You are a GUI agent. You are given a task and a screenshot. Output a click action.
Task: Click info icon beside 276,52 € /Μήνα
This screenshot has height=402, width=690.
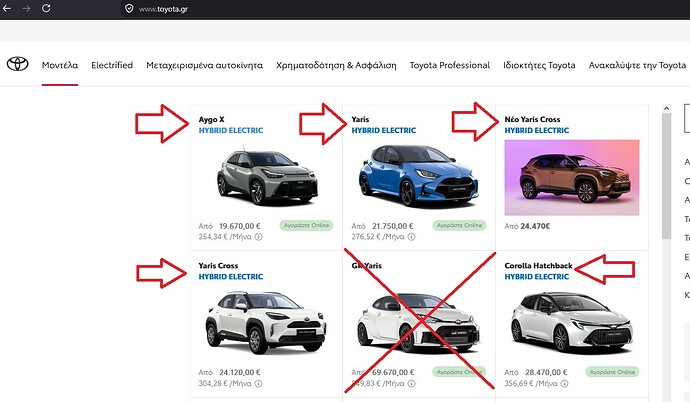(411, 237)
